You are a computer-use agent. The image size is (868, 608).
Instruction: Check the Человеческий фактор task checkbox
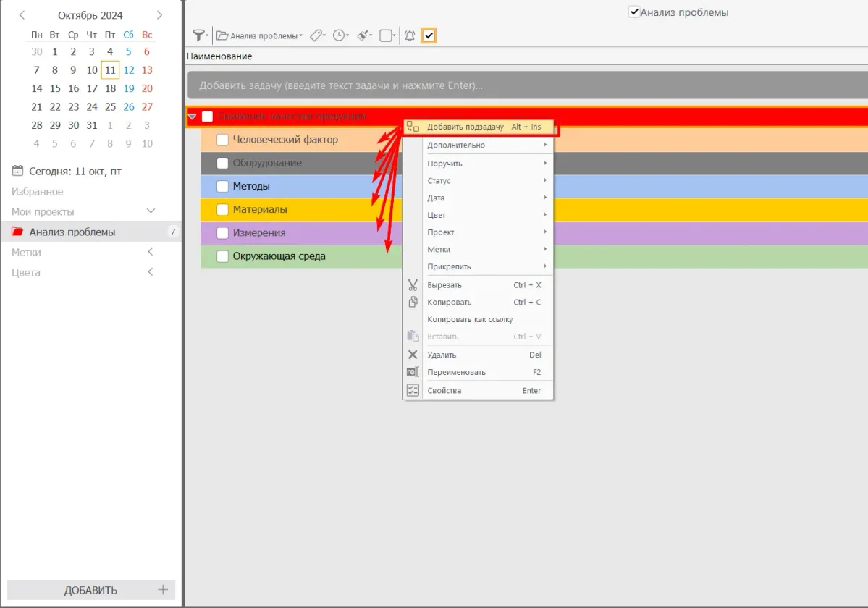[223, 140]
